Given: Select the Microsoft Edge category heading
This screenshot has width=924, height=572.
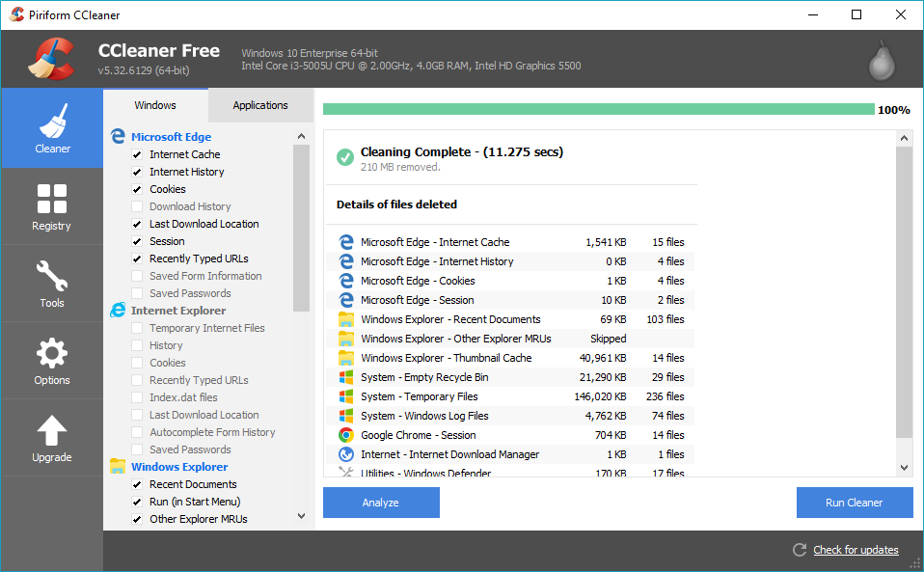Looking at the screenshot, I should (x=171, y=137).
